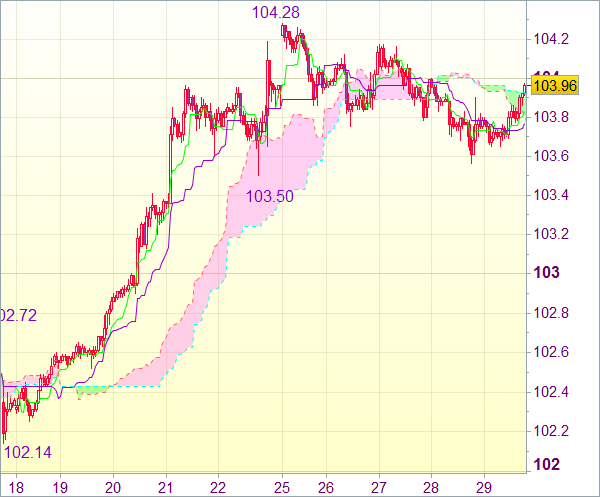Click date 20 on the time axis
Screen dimensions: 600x497
(113, 488)
